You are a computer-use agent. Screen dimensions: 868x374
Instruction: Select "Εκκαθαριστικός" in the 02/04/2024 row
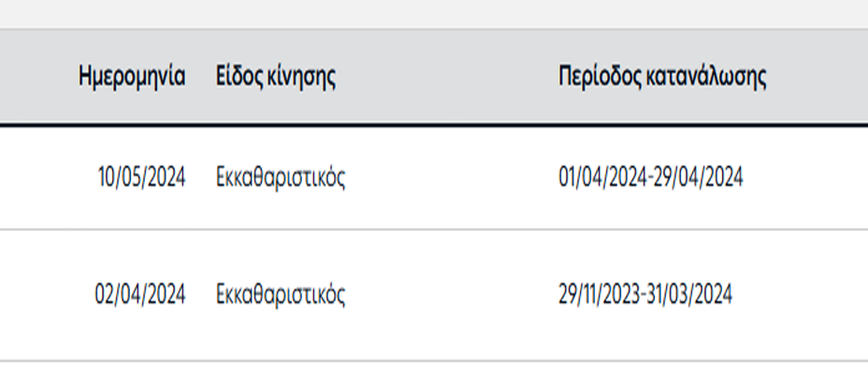tap(281, 295)
